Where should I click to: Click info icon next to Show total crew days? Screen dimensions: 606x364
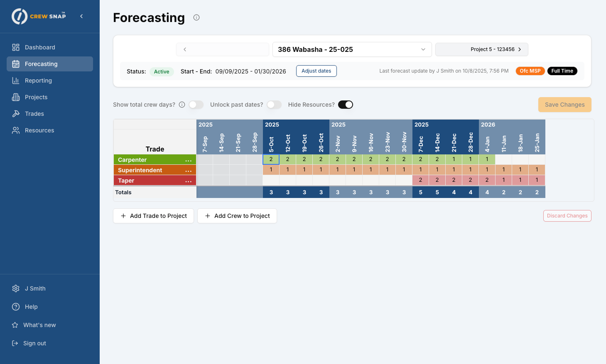tap(182, 105)
